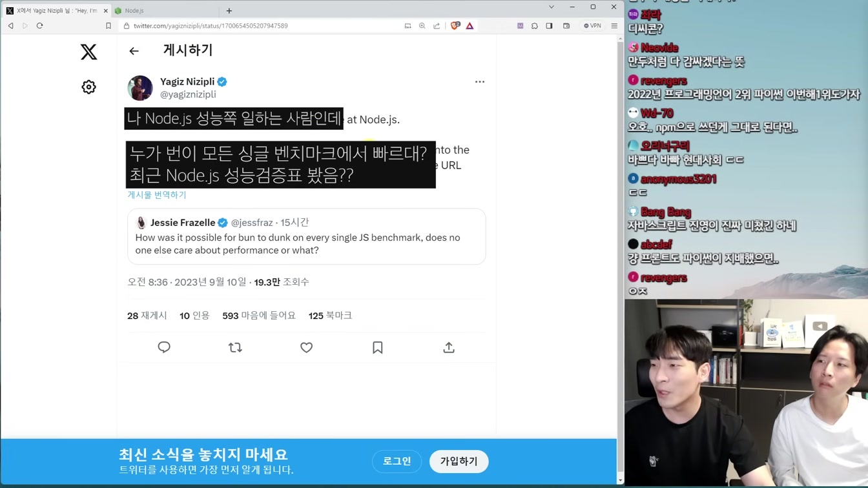Bookmark the post with the bookmark icon

[x=378, y=347]
